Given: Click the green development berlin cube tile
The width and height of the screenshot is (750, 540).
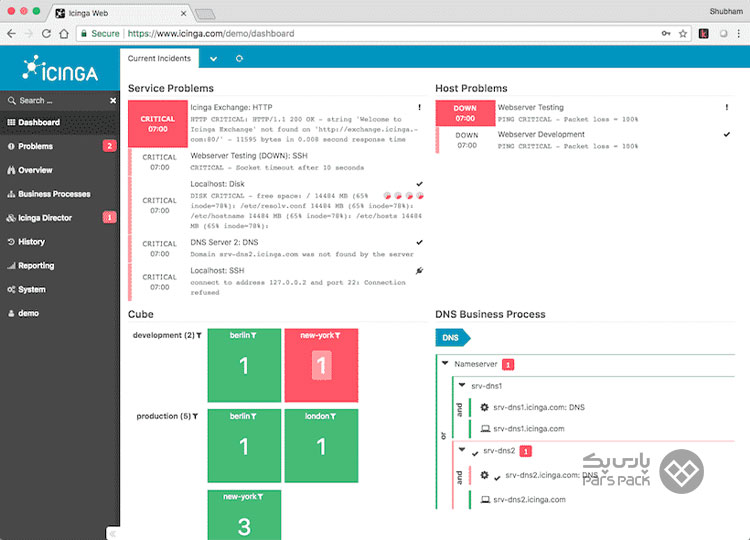Looking at the screenshot, I should point(244,365).
